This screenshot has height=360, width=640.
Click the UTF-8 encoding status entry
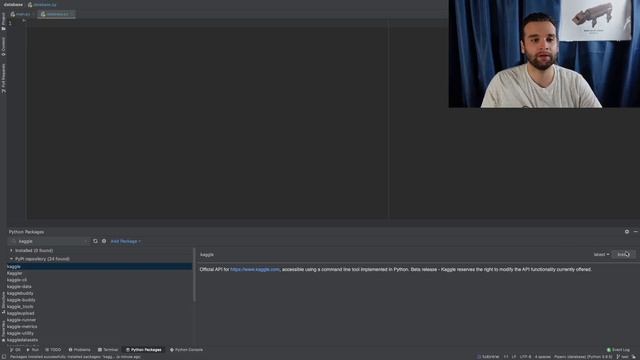click(525, 357)
